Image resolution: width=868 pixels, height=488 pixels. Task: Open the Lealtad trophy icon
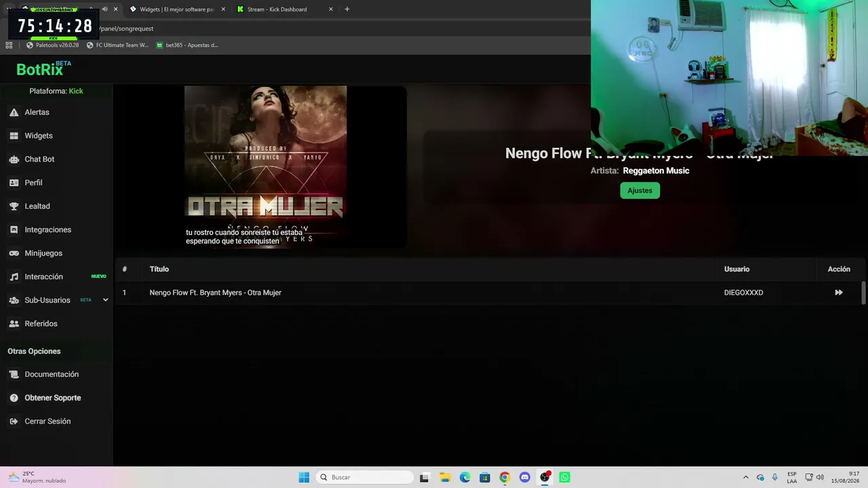tap(14, 206)
